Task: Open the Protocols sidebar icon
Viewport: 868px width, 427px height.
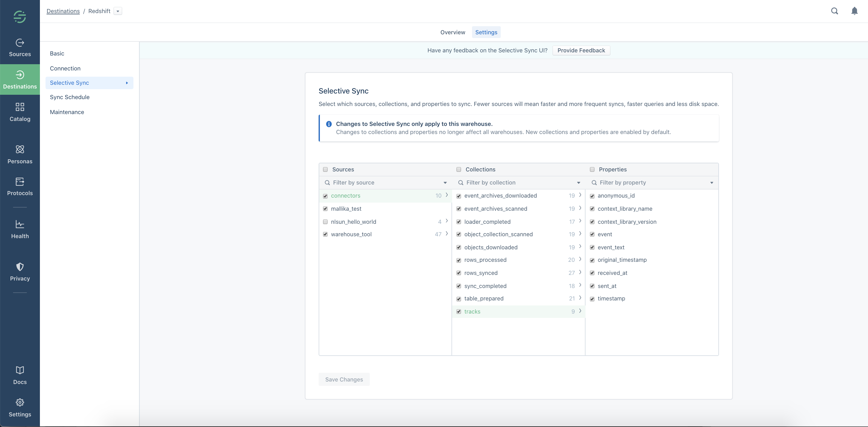Action: pos(20,182)
